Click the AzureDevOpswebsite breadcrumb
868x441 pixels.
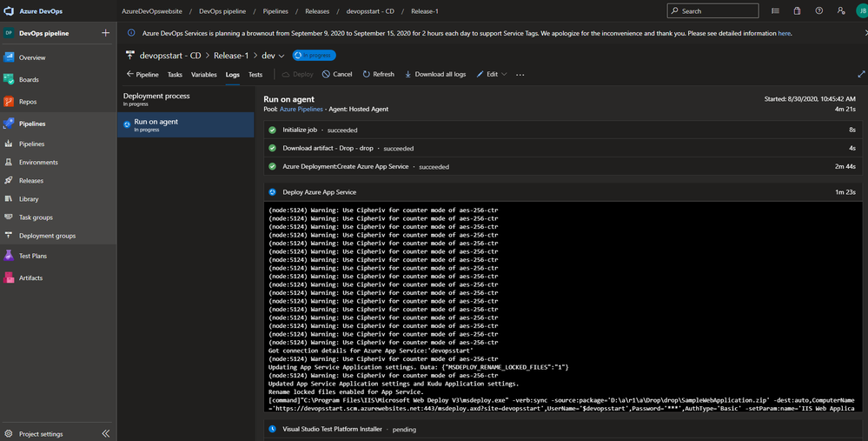click(x=152, y=11)
